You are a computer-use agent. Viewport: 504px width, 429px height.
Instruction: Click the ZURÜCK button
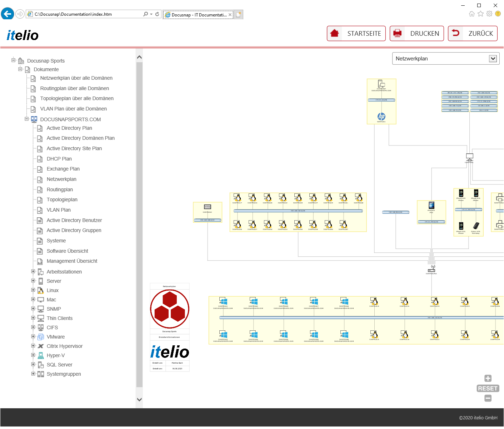tap(473, 33)
